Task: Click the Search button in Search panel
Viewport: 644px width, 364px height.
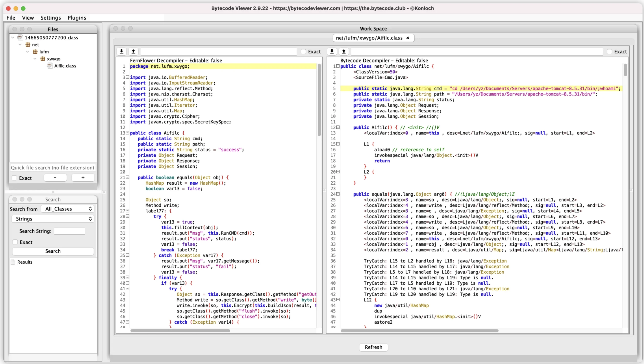Action: pyautogui.click(x=53, y=251)
